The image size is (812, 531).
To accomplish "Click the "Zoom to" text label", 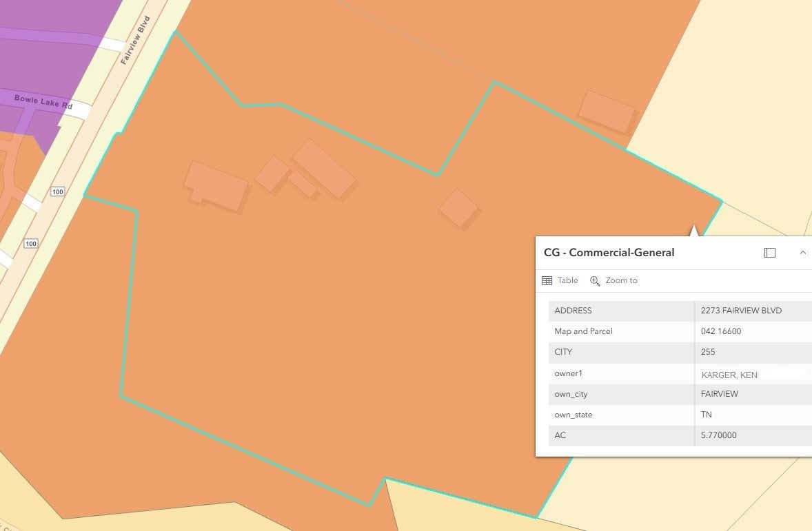I will tap(621, 280).
